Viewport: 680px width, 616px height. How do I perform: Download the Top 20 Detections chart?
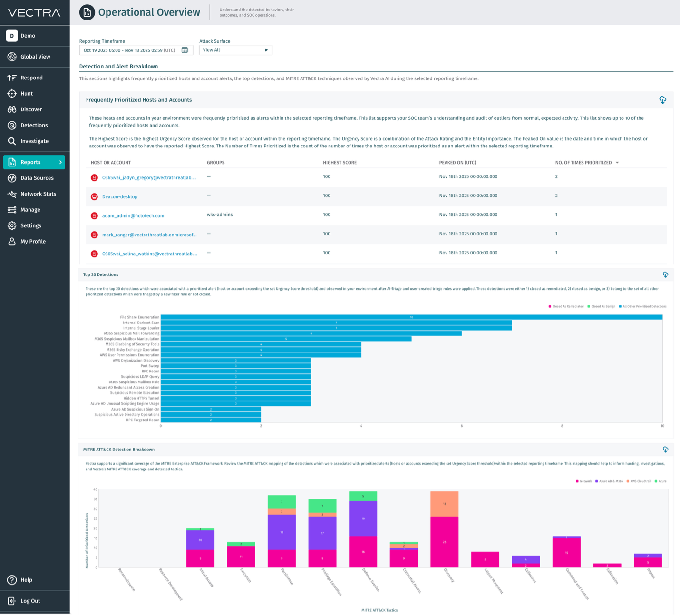coord(666,274)
